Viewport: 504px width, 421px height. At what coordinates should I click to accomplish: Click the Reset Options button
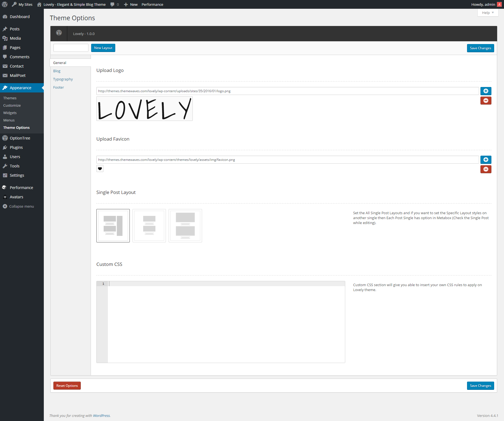[67, 386]
